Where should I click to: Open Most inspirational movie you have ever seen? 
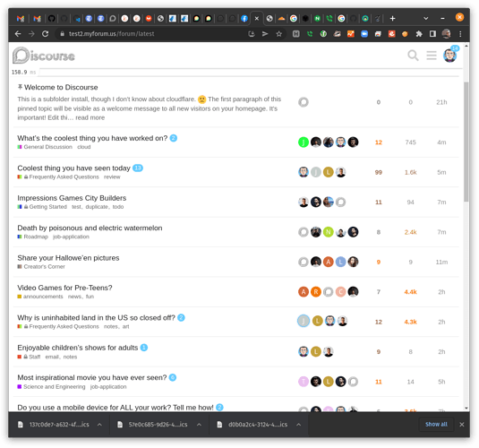point(92,378)
